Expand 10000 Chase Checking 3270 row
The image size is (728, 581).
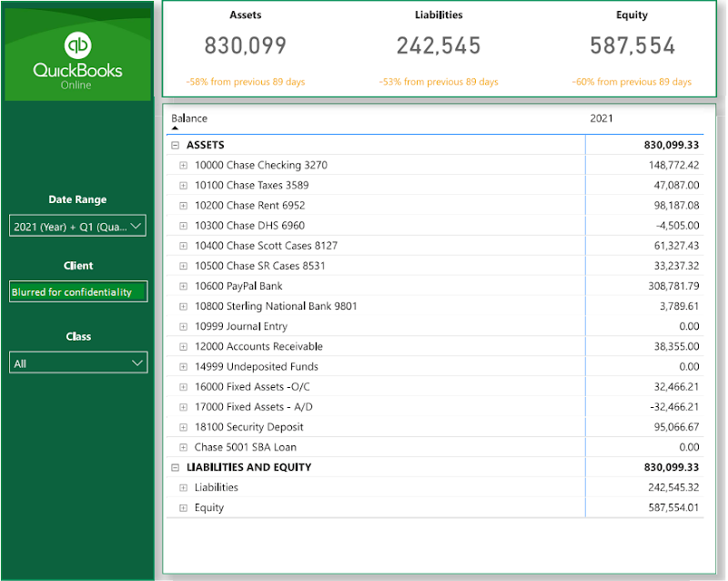point(184,166)
